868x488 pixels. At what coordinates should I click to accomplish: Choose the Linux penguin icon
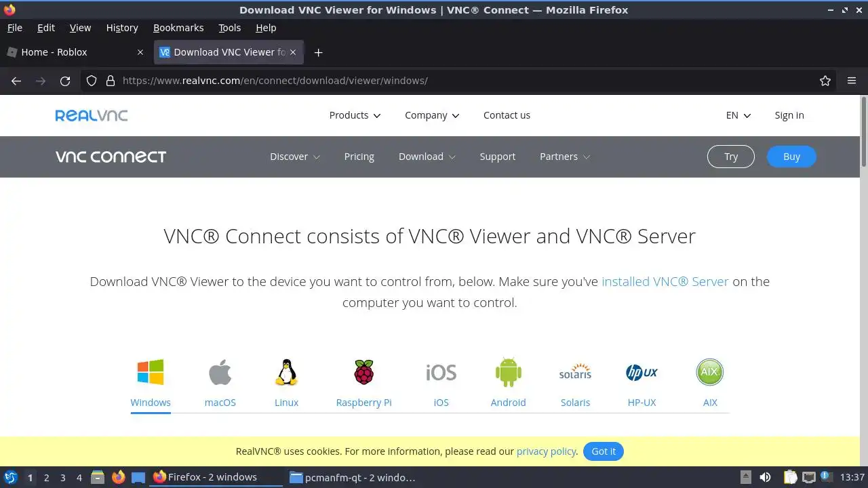click(x=286, y=372)
